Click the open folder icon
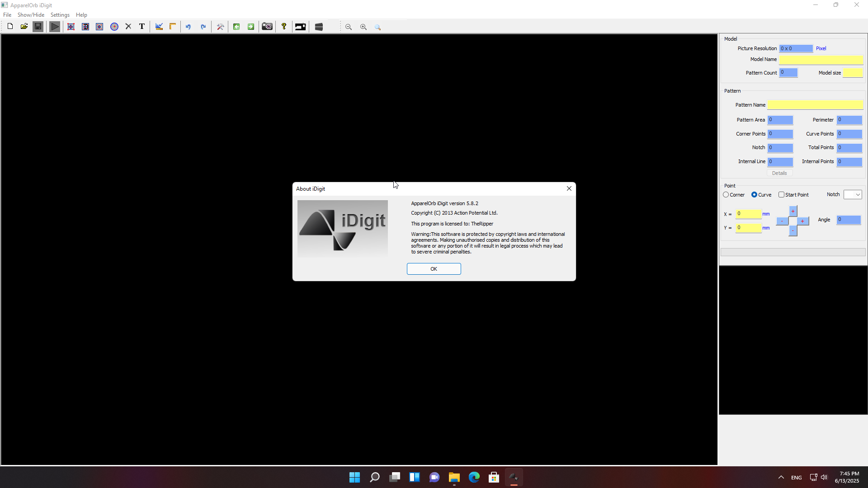 (x=24, y=27)
